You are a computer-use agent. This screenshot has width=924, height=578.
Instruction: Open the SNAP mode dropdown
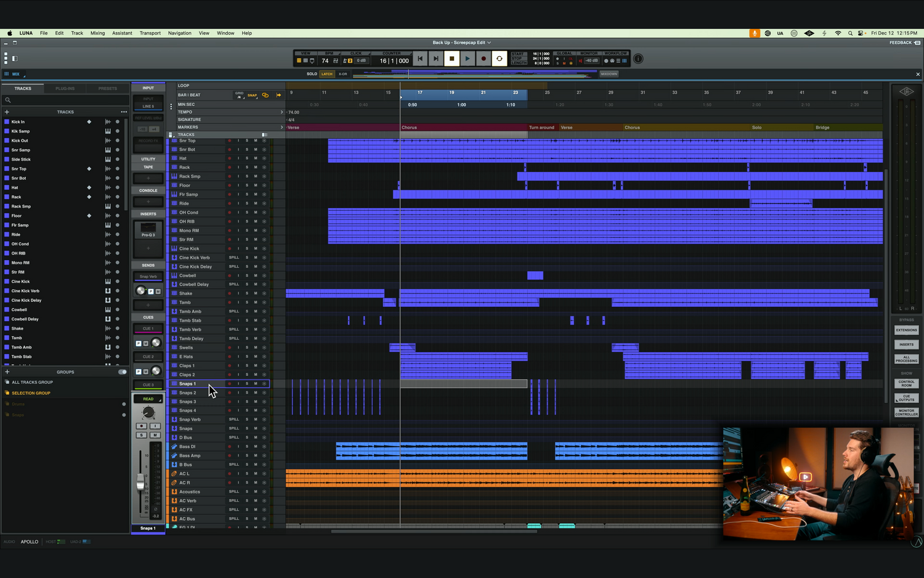tap(253, 95)
